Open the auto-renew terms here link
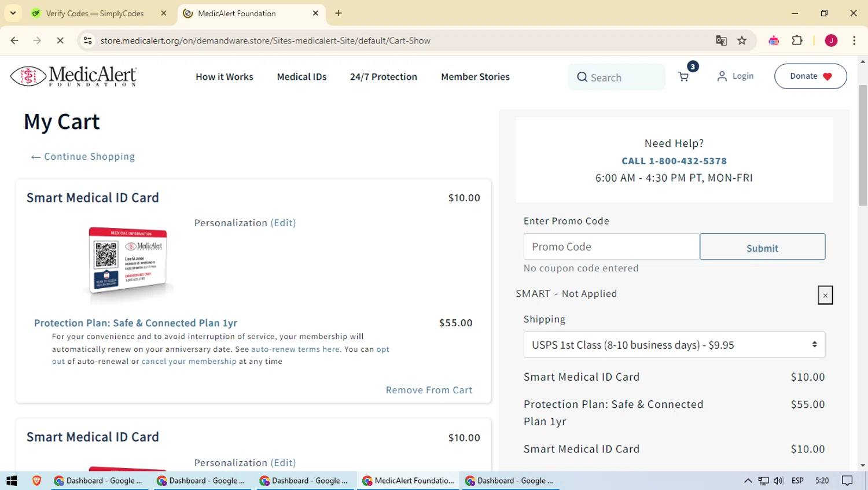 (x=295, y=349)
